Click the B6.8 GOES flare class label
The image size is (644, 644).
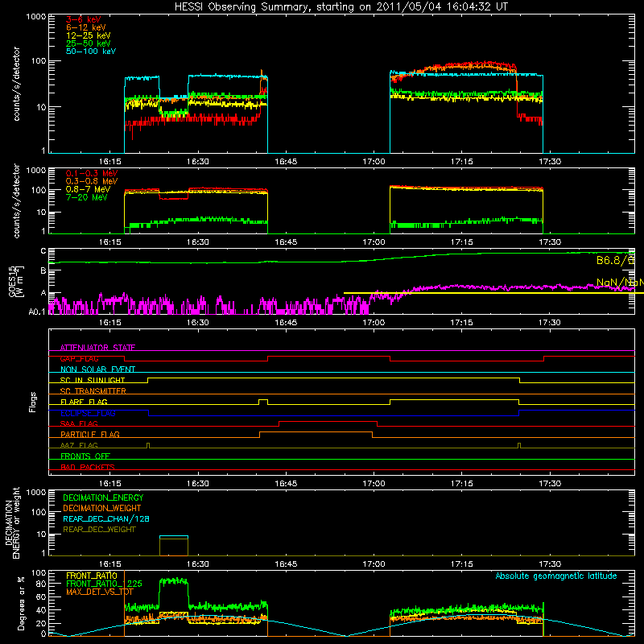[x=615, y=260]
